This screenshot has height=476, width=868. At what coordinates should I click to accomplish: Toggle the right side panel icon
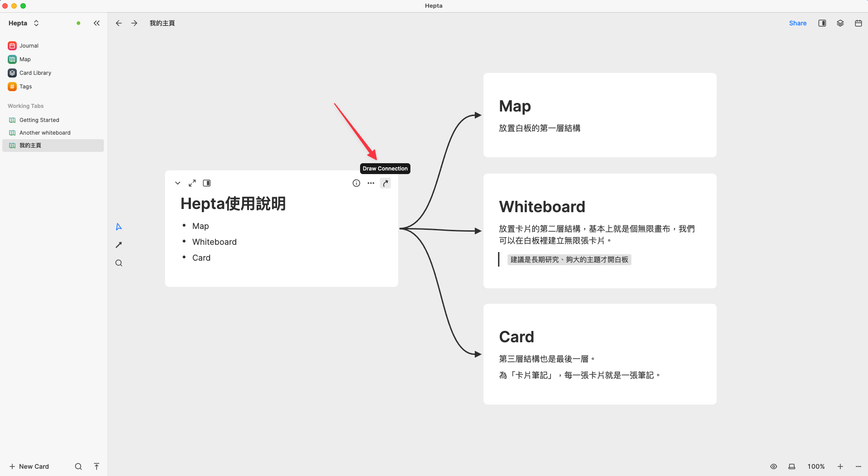[822, 23]
